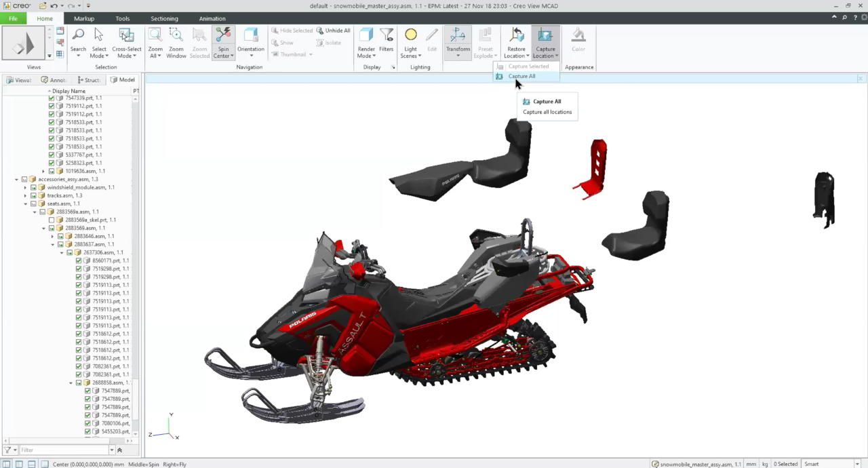Screen dimensions: 868x468
Task: Uncheck the 5337767.prt checkbox
Action: tap(52, 155)
